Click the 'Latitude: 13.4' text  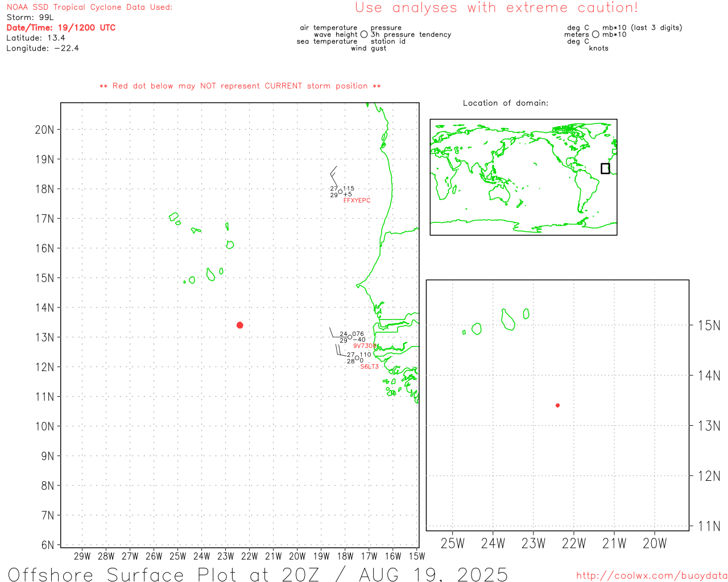pyautogui.click(x=36, y=38)
